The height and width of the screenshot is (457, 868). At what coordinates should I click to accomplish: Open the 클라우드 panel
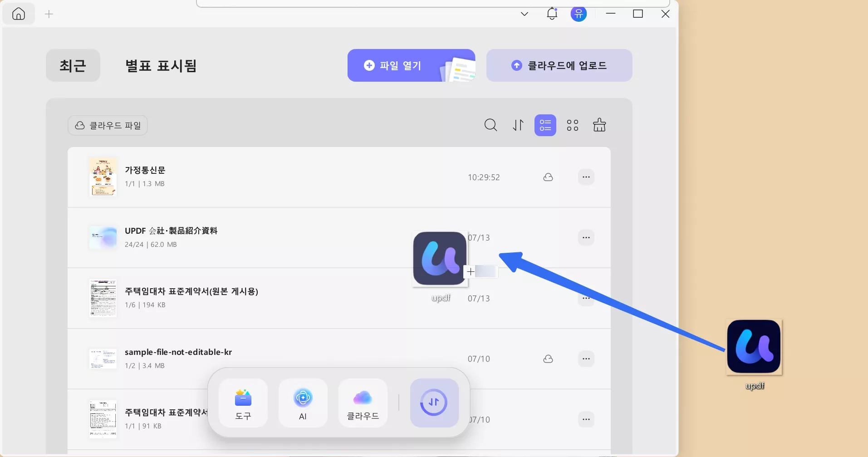pyautogui.click(x=363, y=403)
